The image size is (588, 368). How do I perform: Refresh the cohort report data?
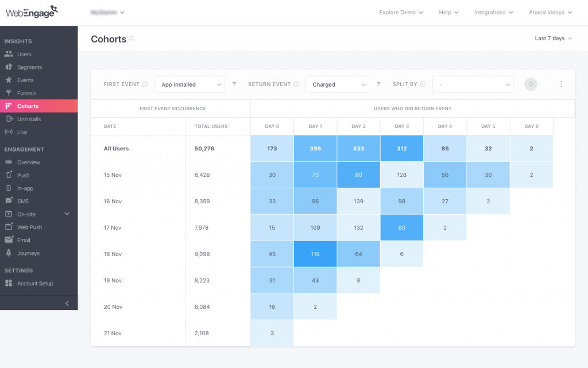(x=531, y=84)
